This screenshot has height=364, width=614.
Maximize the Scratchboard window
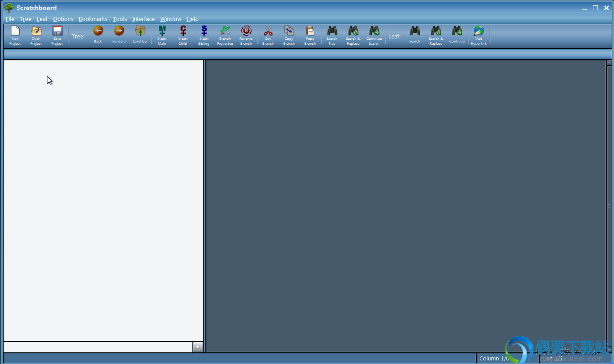pyautogui.click(x=596, y=8)
